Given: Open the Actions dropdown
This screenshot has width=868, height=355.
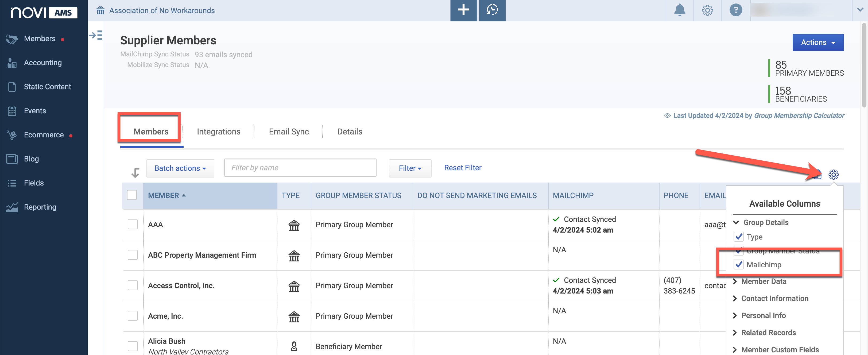Looking at the screenshot, I should coord(818,43).
